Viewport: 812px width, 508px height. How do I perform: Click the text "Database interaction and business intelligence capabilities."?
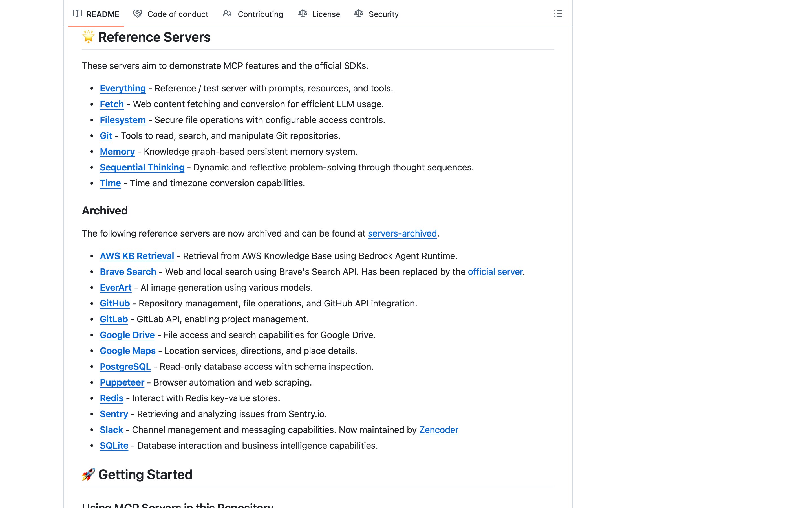258,446
